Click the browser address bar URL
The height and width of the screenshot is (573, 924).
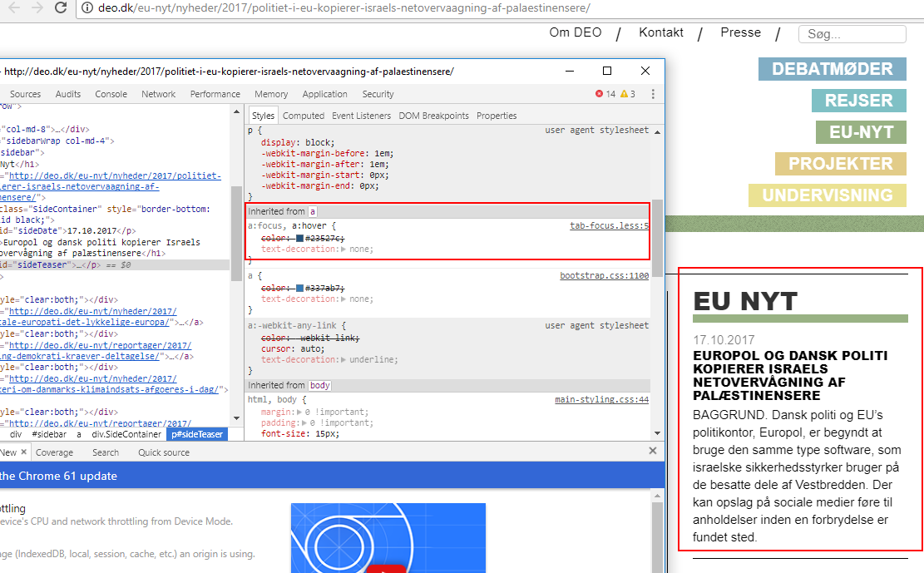344,8
